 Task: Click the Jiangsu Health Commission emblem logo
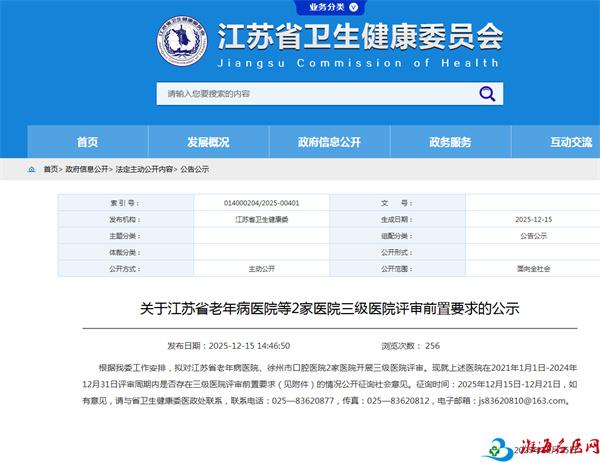point(182,41)
